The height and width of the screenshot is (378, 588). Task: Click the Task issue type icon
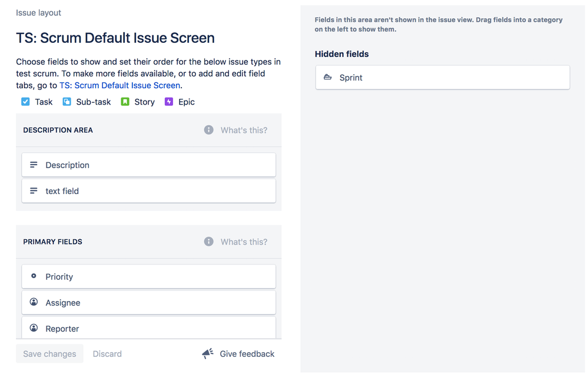point(24,102)
